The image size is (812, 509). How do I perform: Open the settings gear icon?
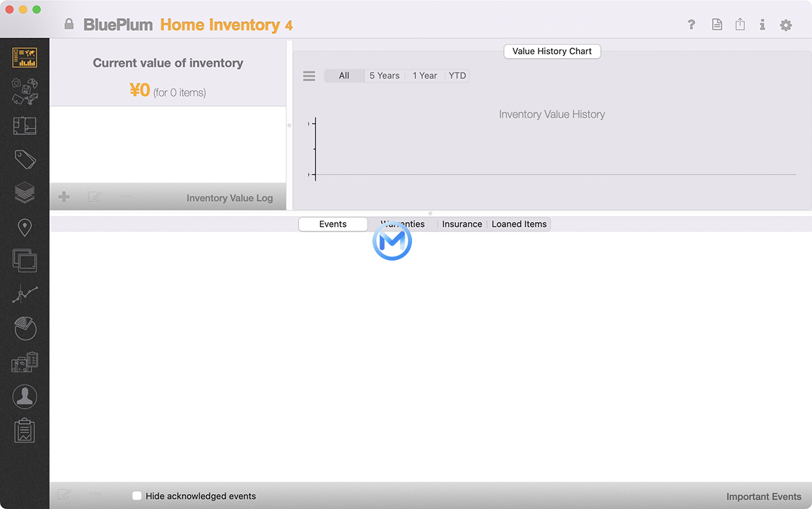(x=786, y=25)
